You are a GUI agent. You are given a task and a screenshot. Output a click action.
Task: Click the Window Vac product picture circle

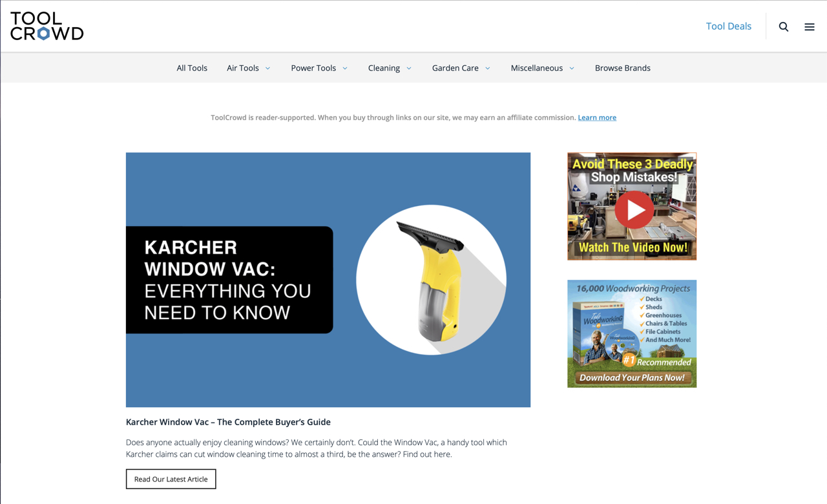431,280
